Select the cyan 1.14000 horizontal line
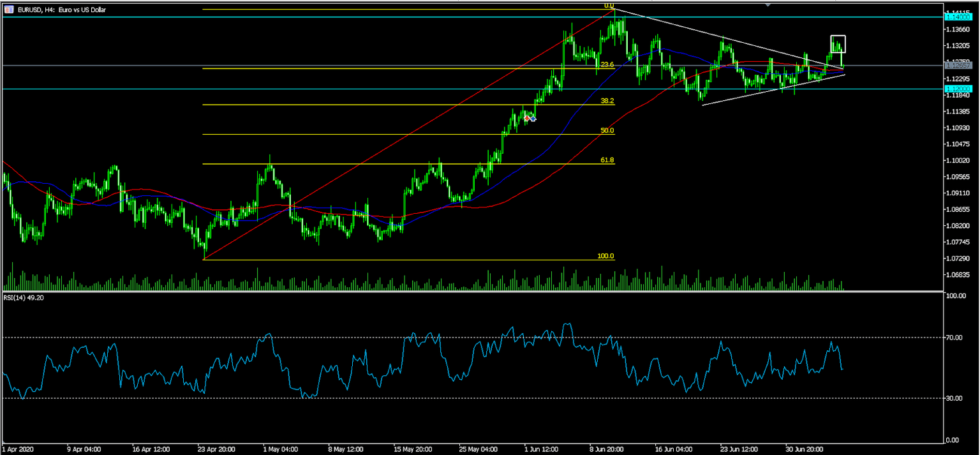The height and width of the screenshot is (455, 980). [x=447, y=17]
